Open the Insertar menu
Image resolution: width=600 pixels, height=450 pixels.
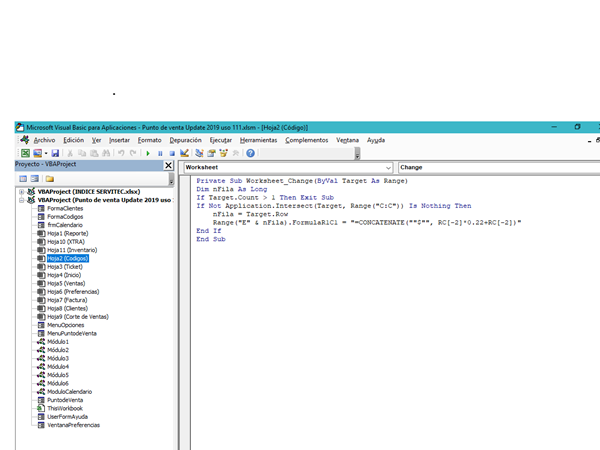pos(119,140)
